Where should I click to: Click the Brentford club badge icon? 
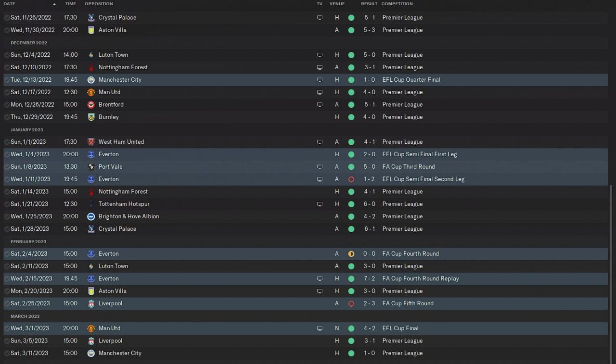point(91,104)
